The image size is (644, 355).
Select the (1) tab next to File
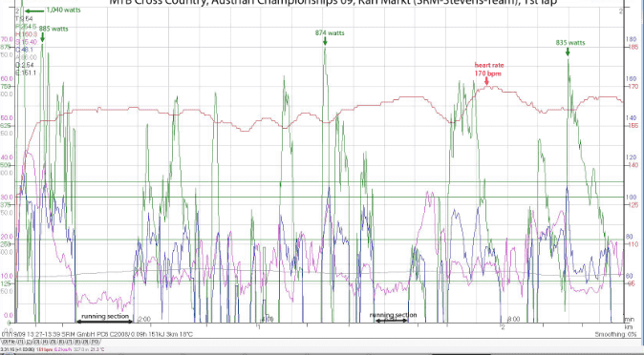tap(20, 342)
